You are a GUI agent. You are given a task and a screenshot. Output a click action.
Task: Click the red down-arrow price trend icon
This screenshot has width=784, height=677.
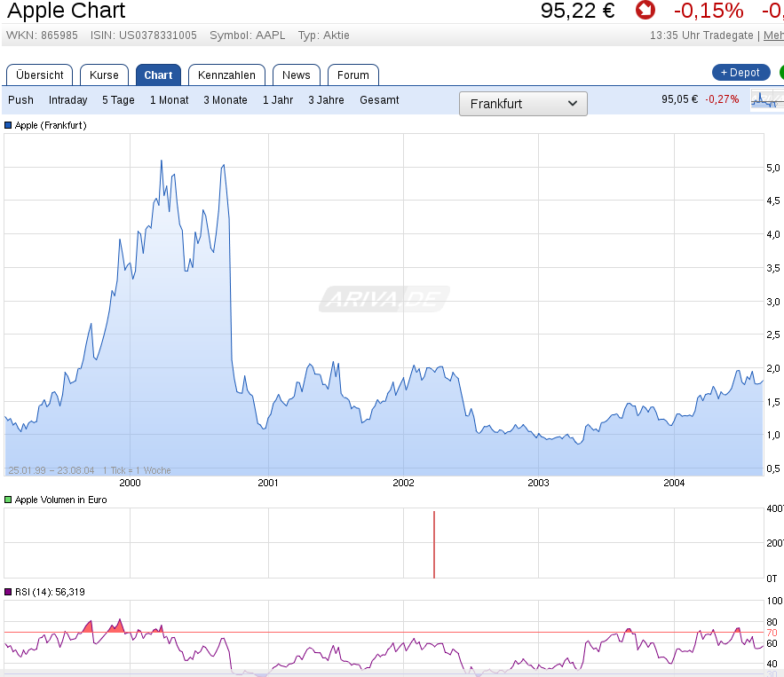(x=645, y=11)
